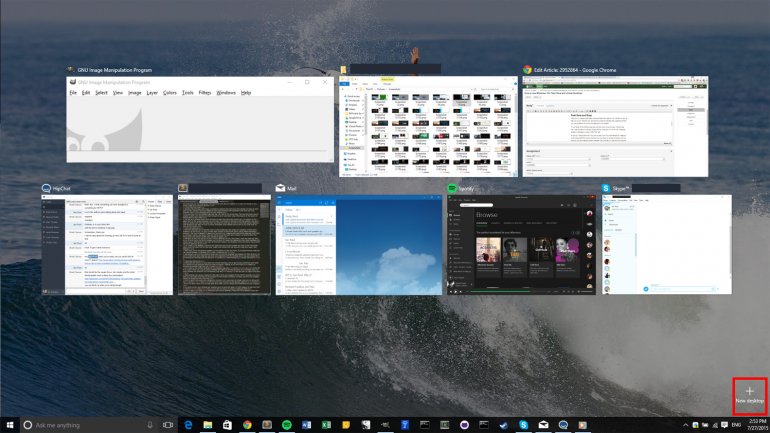Click the folder icon above the File Explorer thumbnail
Image resolution: width=770 pixels, height=433 pixels.
344,70
